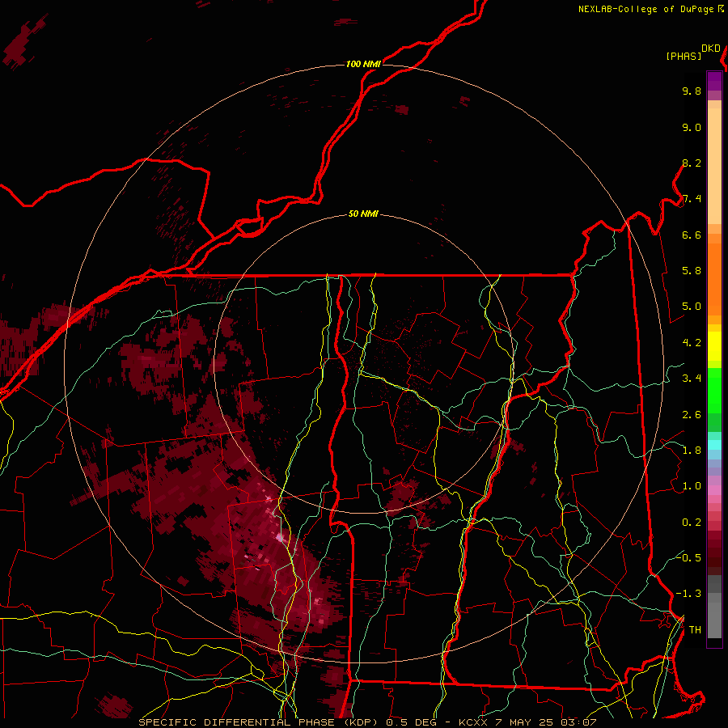The image size is (728, 728).
Task: Click the 9.8 value on color scale
Action: (692, 91)
